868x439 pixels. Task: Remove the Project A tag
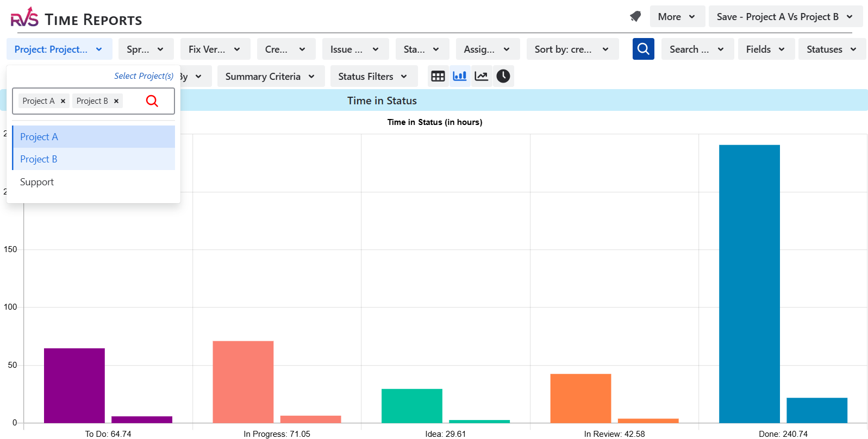pos(63,101)
